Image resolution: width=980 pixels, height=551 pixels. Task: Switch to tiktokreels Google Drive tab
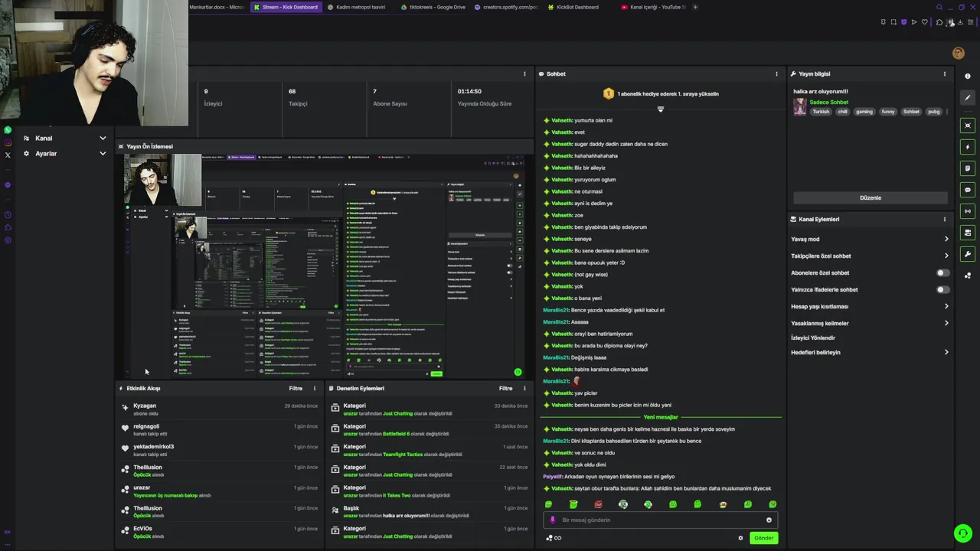pyautogui.click(x=433, y=7)
